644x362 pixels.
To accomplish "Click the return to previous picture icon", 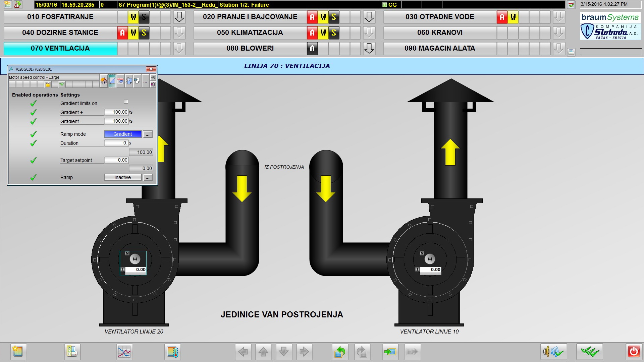I will (x=340, y=352).
